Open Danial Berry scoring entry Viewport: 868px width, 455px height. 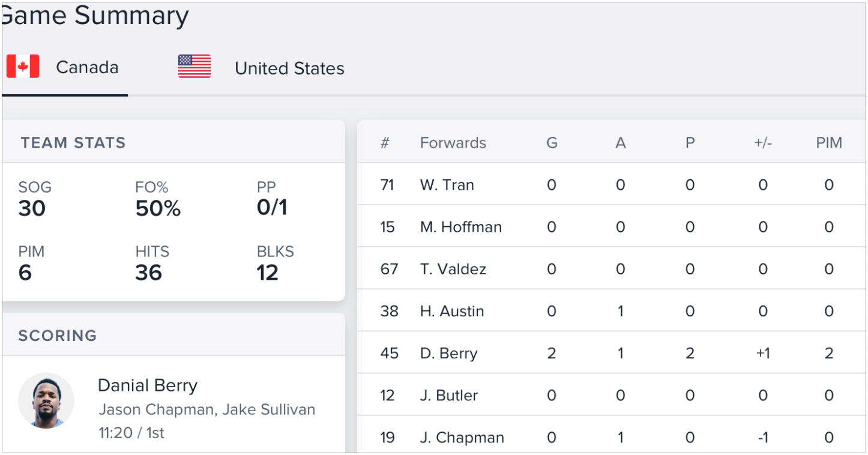click(x=148, y=385)
